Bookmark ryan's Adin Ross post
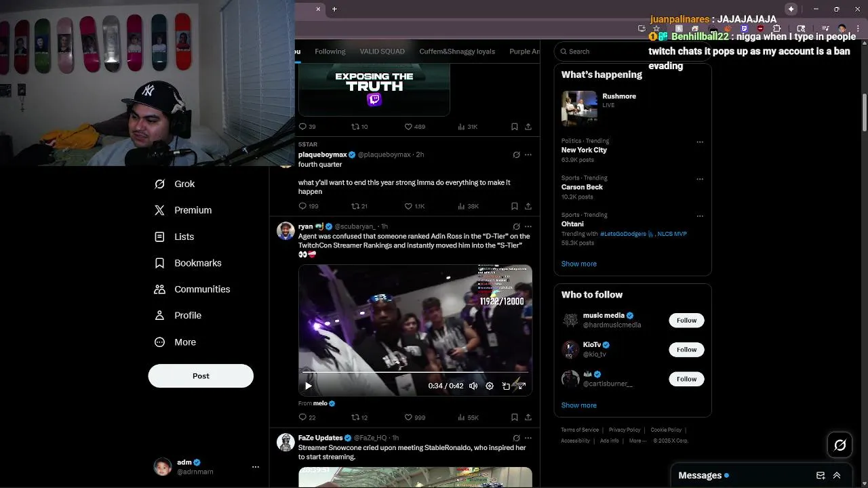The width and height of the screenshot is (868, 488). pos(515,418)
